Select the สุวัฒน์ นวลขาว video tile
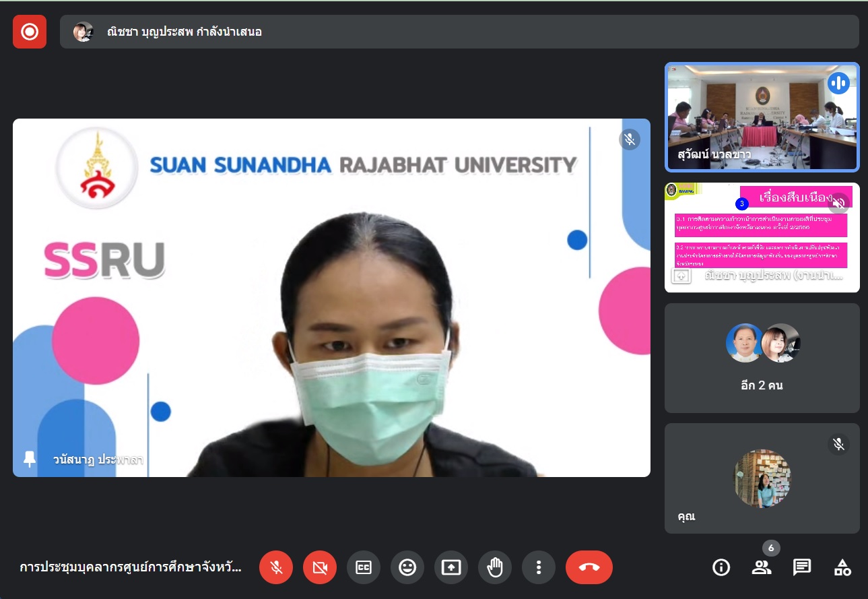This screenshot has width=868, height=599. click(762, 117)
